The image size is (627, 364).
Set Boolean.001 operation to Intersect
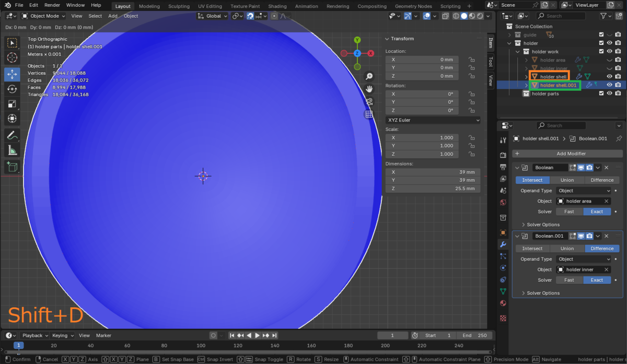[x=532, y=249]
